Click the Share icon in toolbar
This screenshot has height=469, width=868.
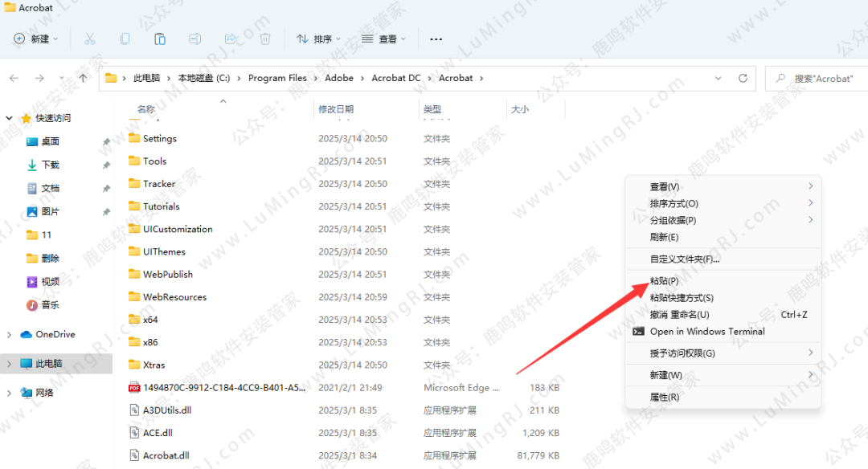[231, 39]
